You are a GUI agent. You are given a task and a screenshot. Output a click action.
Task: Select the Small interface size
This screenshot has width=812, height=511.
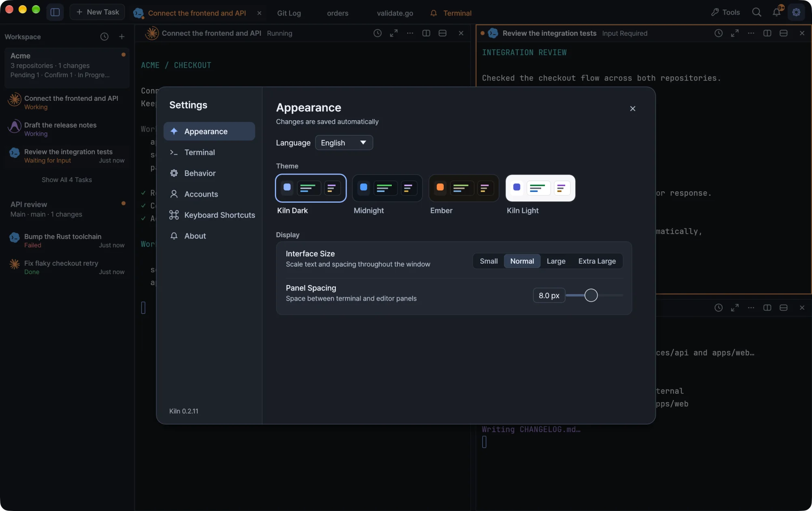[489, 261]
